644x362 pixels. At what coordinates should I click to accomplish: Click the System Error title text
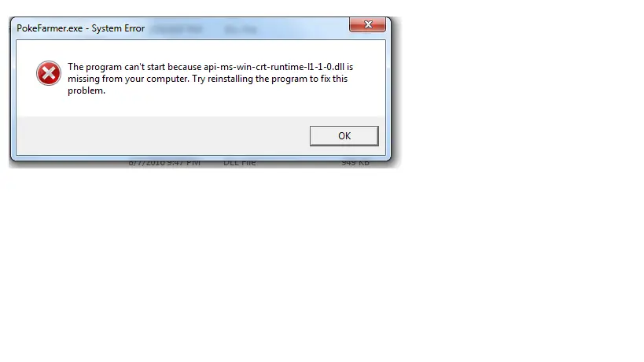point(118,28)
